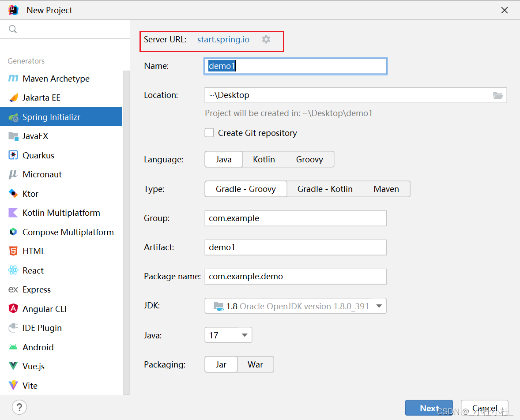Image resolution: width=520 pixels, height=420 pixels.
Task: Select Maven Archetype generator label
Action: click(x=56, y=79)
